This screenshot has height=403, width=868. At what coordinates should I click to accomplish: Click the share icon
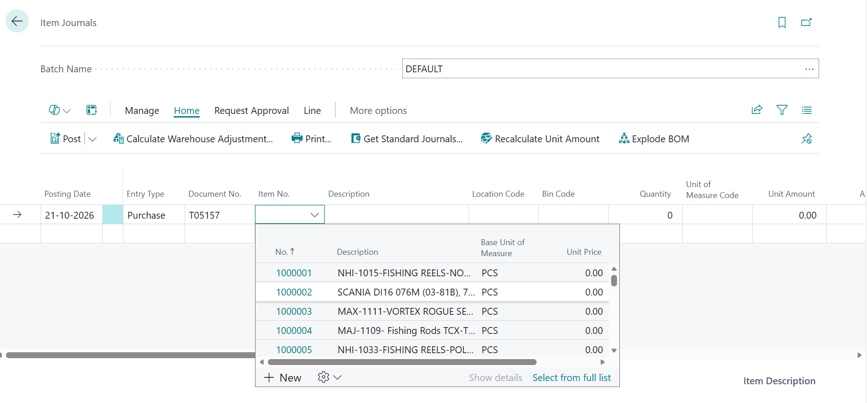click(757, 110)
